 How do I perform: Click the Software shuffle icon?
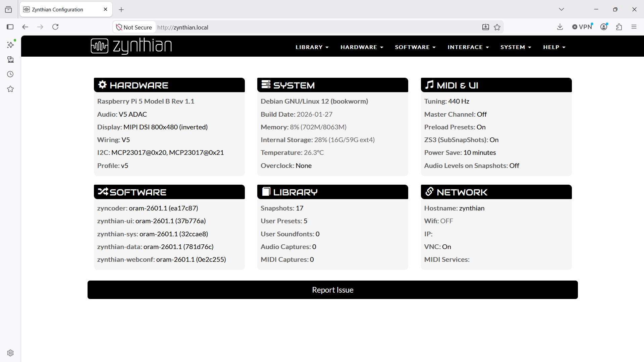(x=103, y=191)
